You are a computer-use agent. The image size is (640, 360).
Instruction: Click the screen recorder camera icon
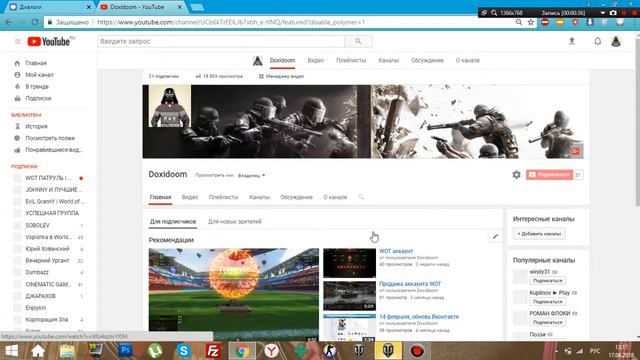pyautogui.click(x=613, y=13)
